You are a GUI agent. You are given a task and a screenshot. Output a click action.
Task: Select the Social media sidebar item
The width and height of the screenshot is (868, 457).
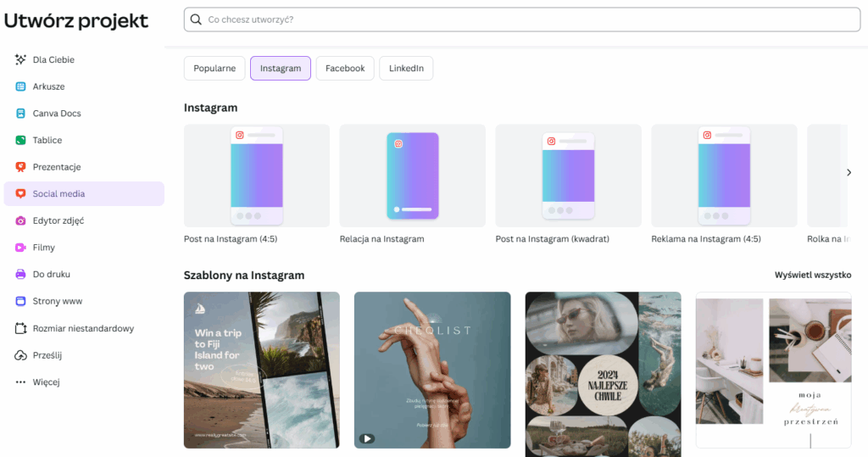point(84,194)
